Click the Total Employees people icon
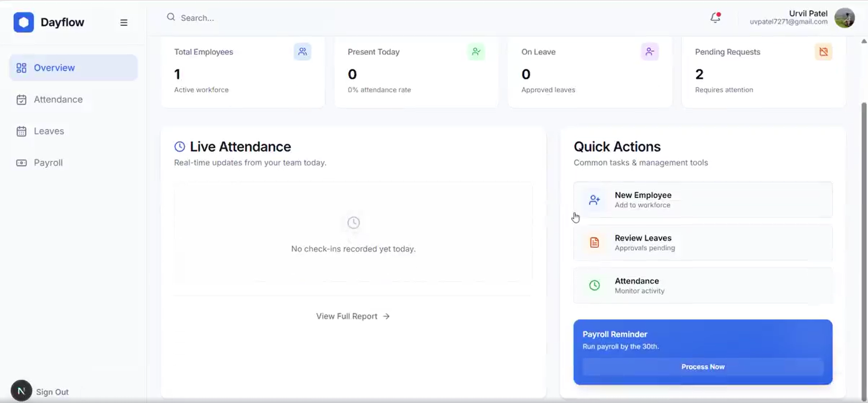The image size is (868, 403). [x=302, y=52]
